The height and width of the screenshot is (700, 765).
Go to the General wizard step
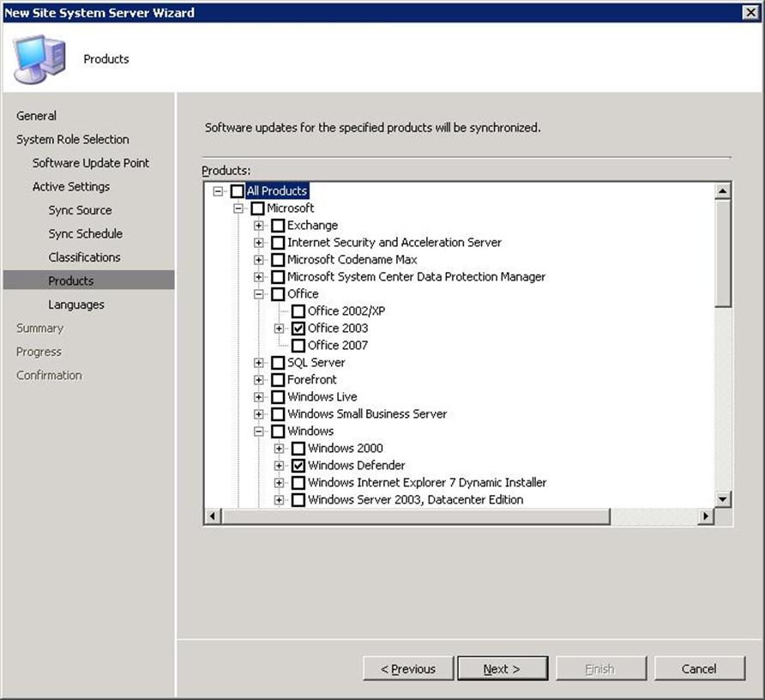coord(36,116)
